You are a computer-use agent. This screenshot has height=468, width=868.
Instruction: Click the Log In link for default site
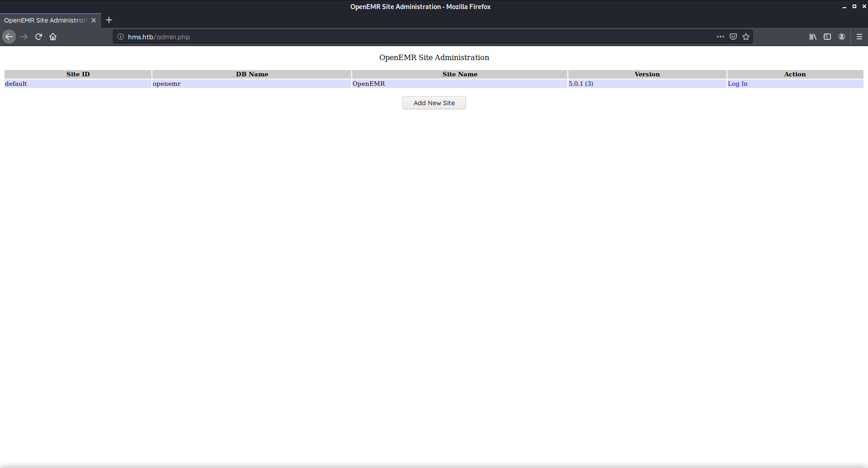[x=737, y=84]
